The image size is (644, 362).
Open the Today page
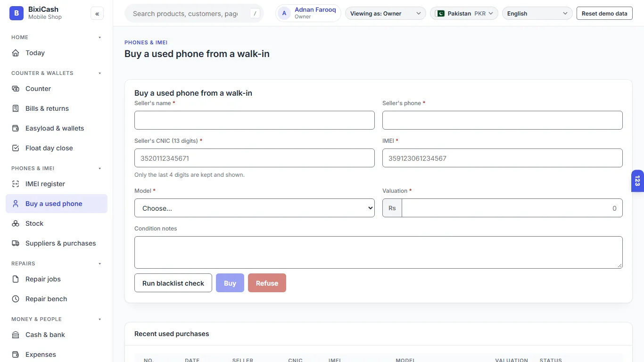[x=57, y=53]
